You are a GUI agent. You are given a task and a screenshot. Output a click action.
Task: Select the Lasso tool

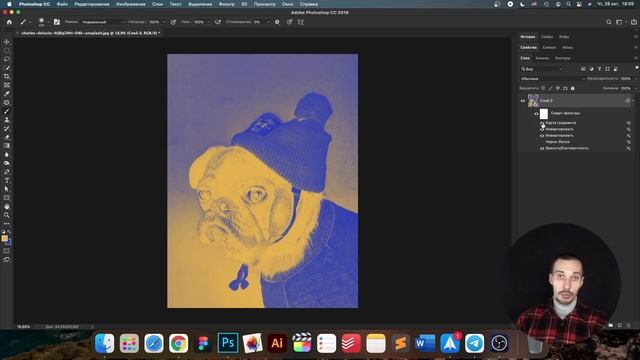(x=7, y=59)
